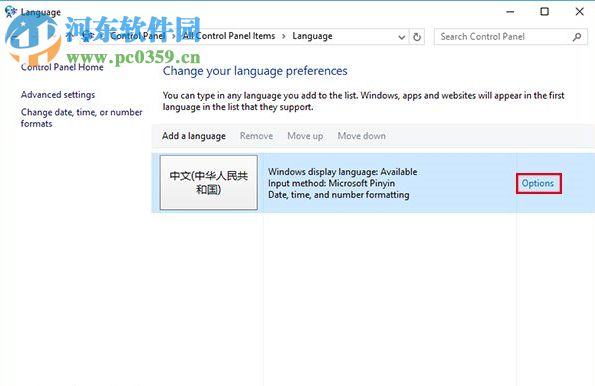
Task: Go to Control Panel Home
Action: click(x=62, y=67)
